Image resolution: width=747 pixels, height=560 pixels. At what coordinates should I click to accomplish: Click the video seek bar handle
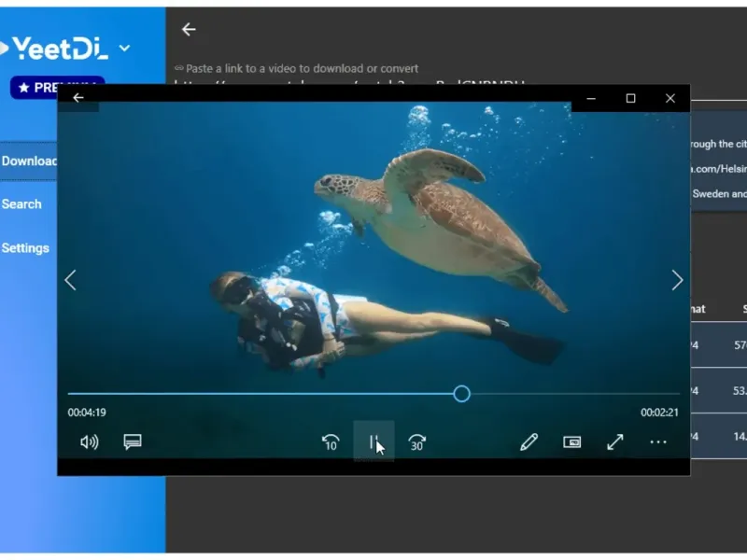click(461, 394)
